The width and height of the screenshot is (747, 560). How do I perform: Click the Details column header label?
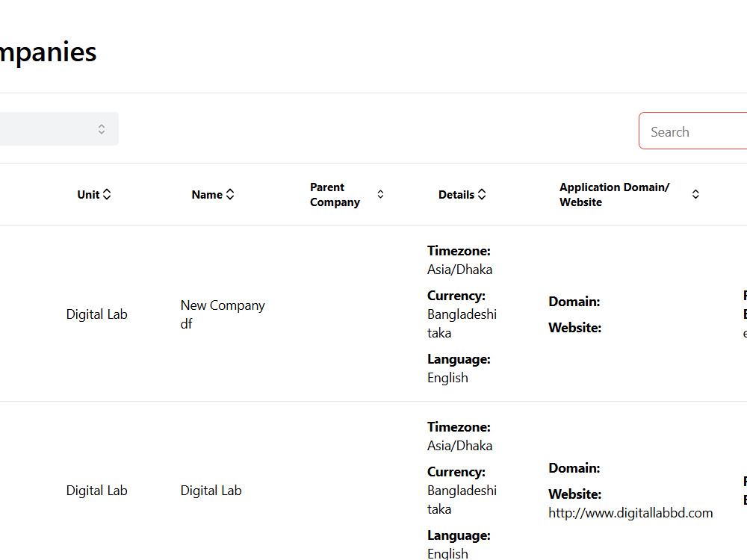click(x=456, y=194)
